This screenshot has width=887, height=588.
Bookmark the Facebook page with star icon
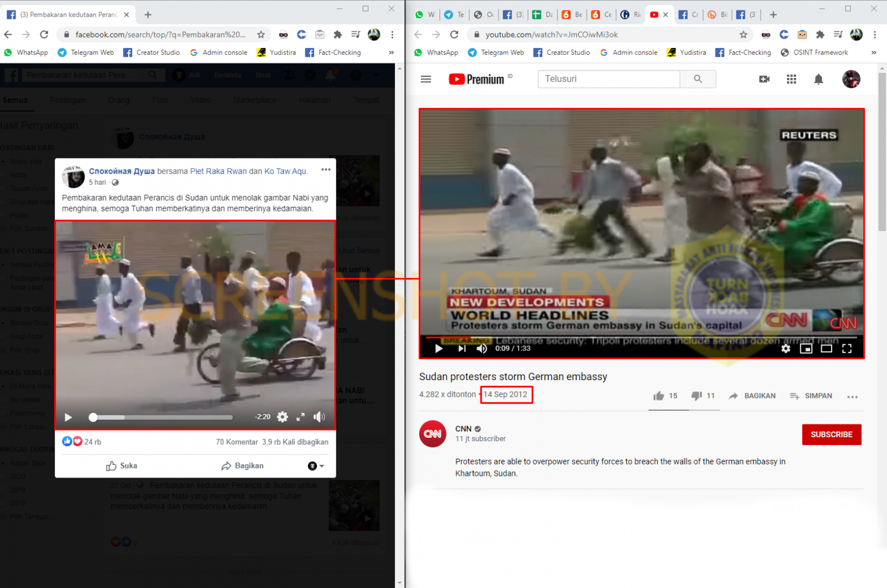pos(261,35)
